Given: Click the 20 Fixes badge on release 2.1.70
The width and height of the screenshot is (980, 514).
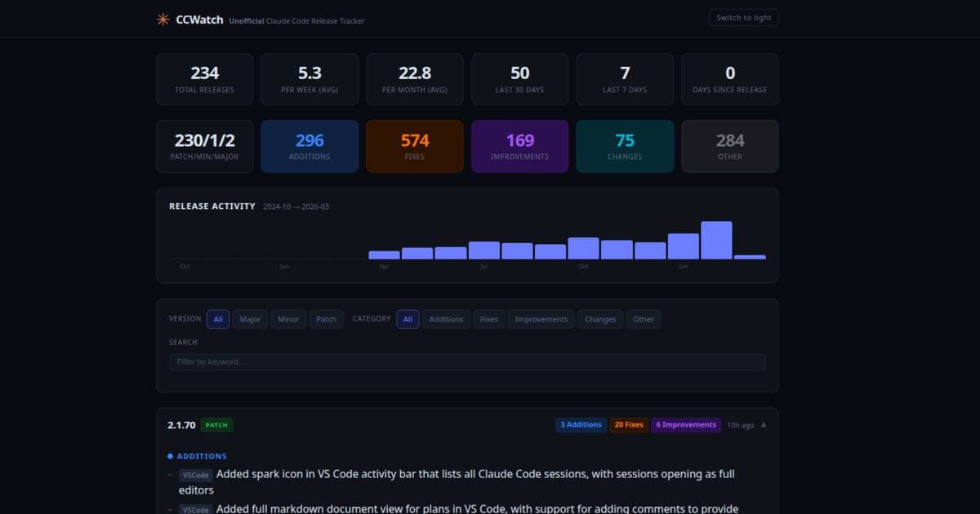Looking at the screenshot, I should click(629, 424).
